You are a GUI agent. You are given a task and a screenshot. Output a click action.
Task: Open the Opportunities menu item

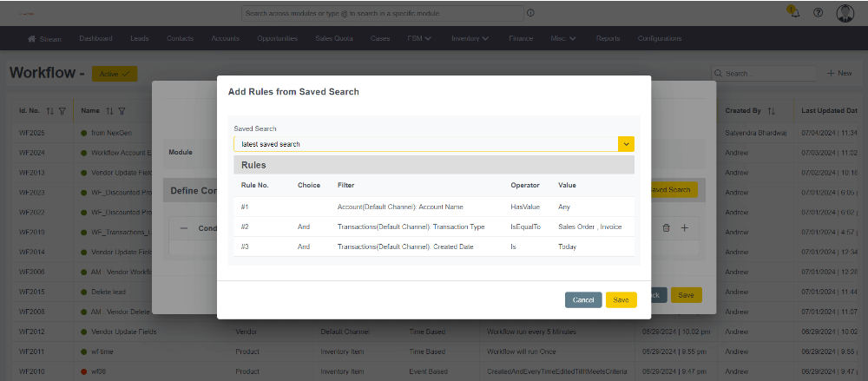click(277, 38)
